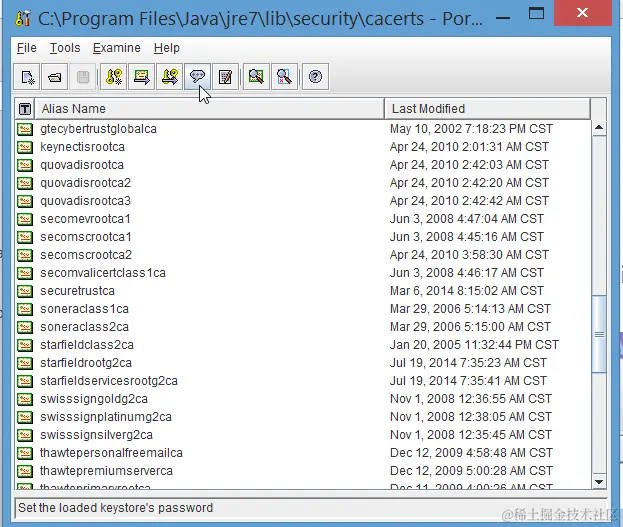Click status bar text about keystore's password
This screenshot has width=623, height=527.
click(116, 508)
